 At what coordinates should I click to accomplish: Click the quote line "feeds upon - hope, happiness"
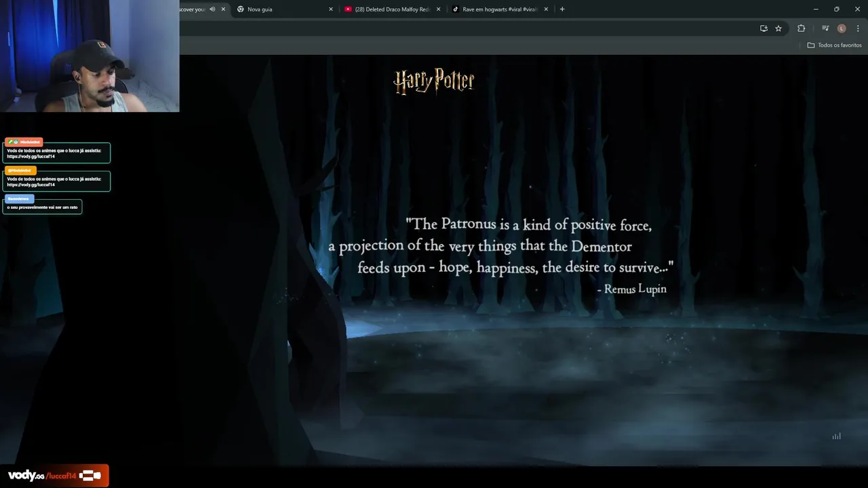tap(515, 267)
